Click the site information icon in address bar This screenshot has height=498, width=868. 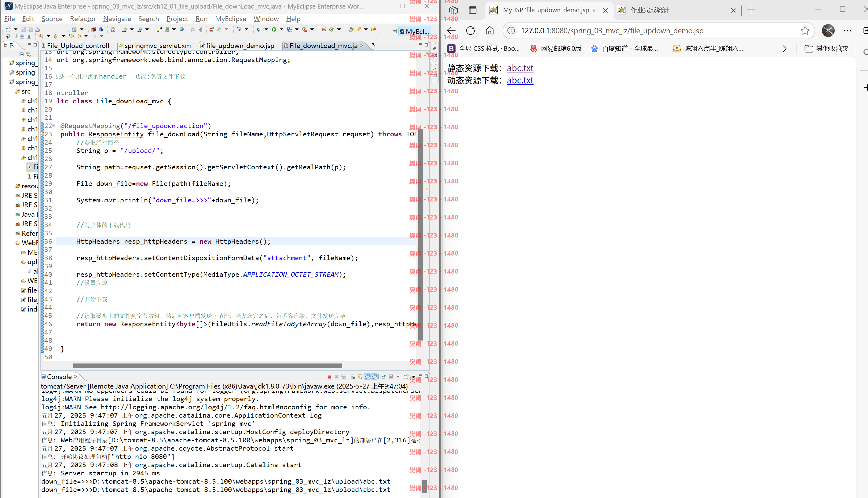tap(511, 31)
